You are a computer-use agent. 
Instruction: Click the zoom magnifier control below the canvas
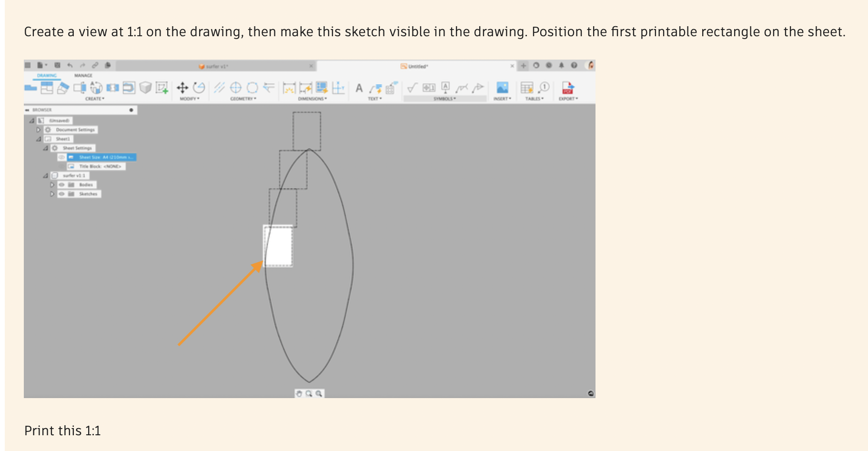(309, 393)
